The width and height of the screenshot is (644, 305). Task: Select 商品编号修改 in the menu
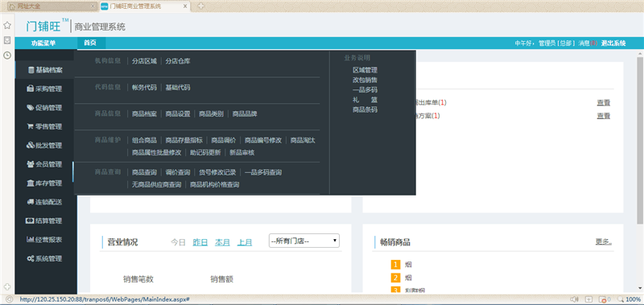click(263, 140)
